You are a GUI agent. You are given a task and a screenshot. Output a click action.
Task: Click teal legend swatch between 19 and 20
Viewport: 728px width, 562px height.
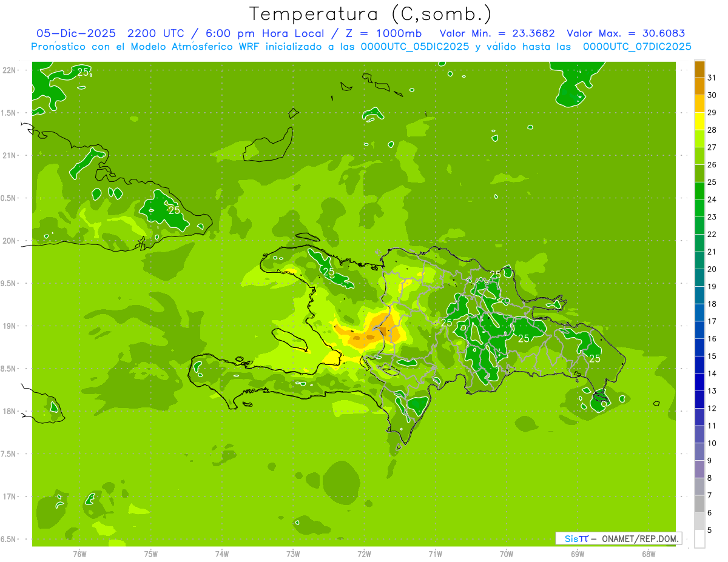coord(699,278)
